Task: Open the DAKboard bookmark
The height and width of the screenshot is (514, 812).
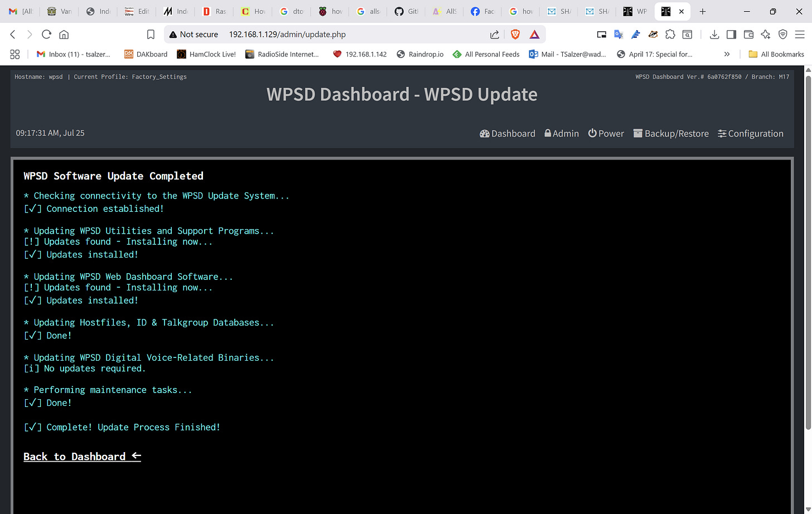Action: click(146, 54)
